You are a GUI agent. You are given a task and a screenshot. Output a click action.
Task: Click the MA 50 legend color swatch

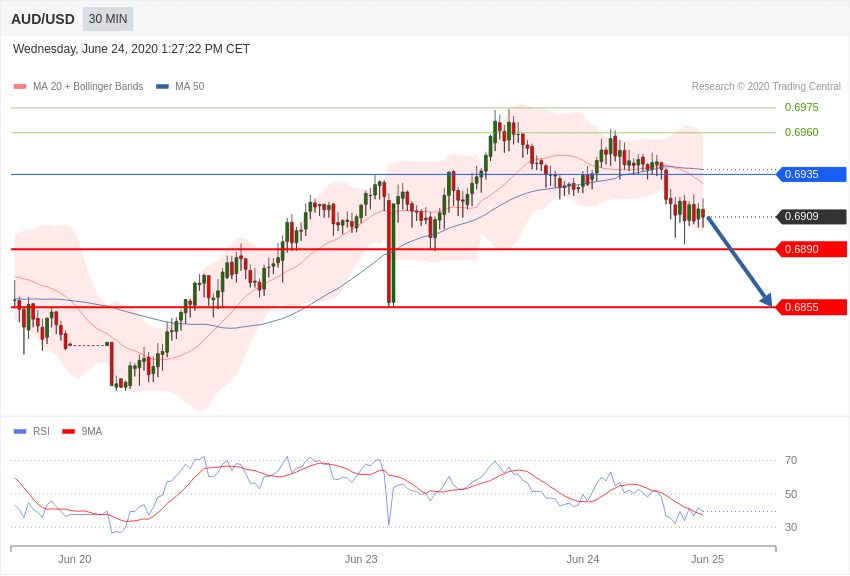162,86
